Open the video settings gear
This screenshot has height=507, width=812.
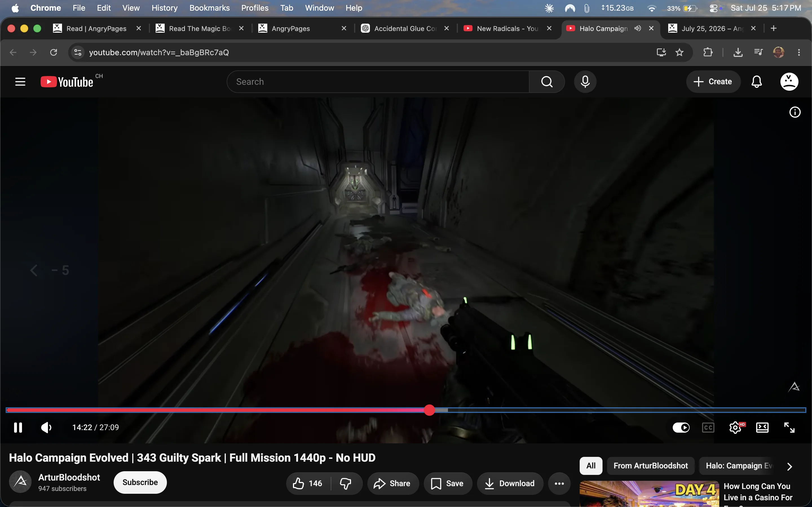pos(736,428)
